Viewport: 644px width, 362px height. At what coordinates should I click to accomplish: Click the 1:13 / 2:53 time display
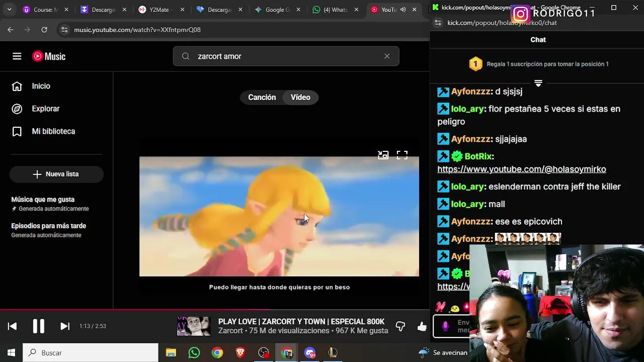pos(93,326)
